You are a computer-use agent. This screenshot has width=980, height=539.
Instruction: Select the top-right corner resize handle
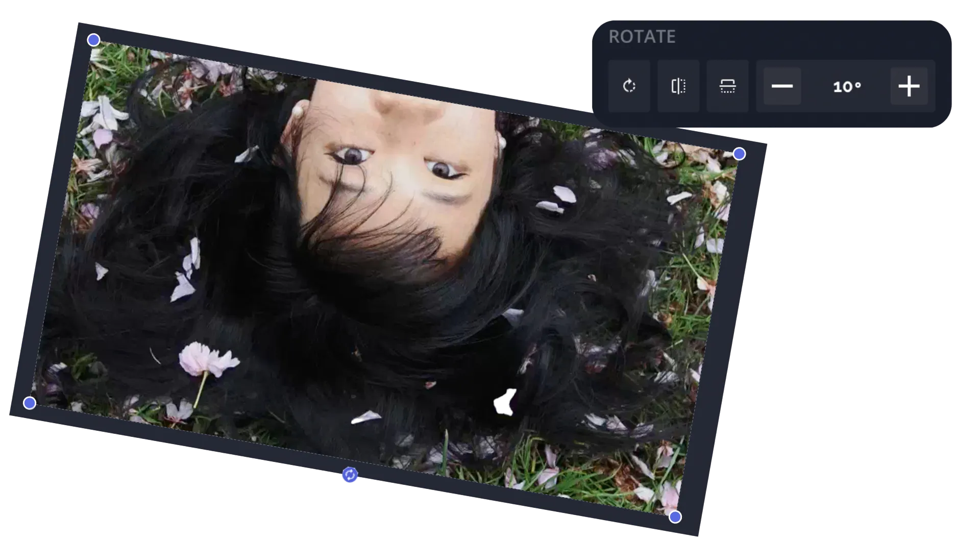[x=739, y=153]
